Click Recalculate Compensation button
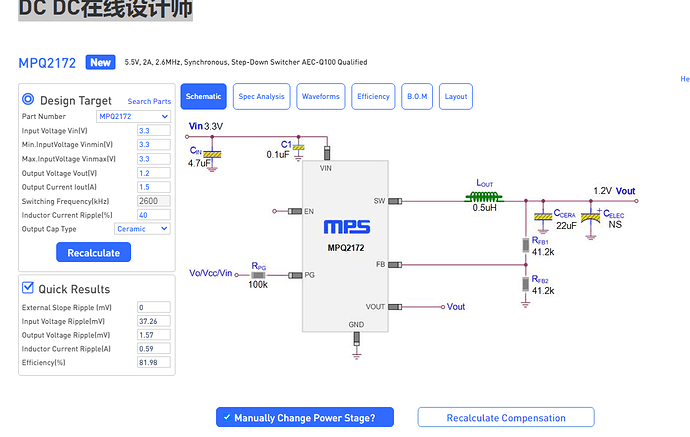690x437 pixels. point(506,417)
